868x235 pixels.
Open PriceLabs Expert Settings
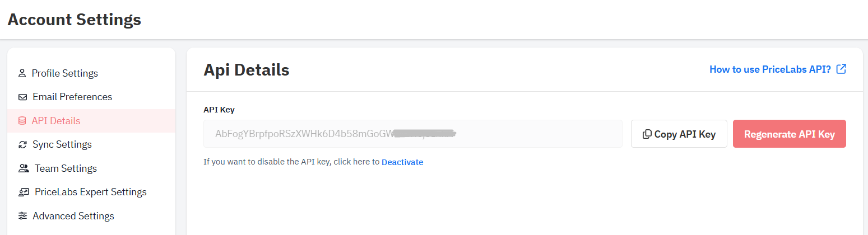(x=91, y=192)
